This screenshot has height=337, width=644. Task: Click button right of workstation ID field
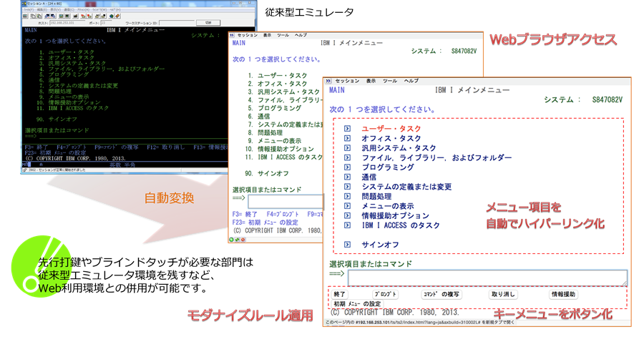pyautogui.click(x=208, y=23)
